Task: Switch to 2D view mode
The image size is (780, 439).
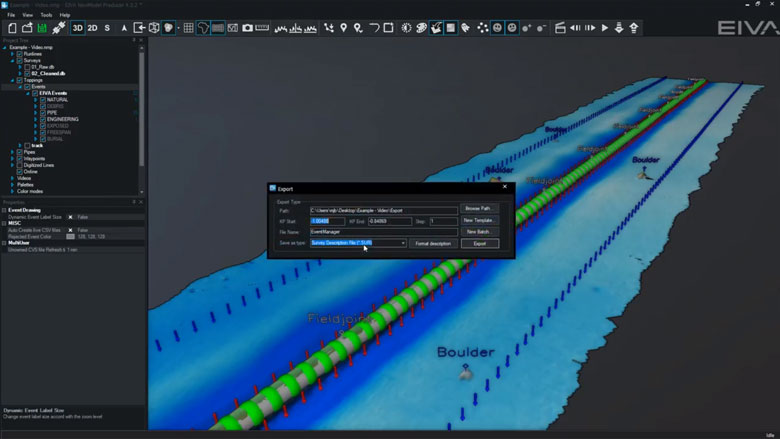Action: click(x=92, y=28)
